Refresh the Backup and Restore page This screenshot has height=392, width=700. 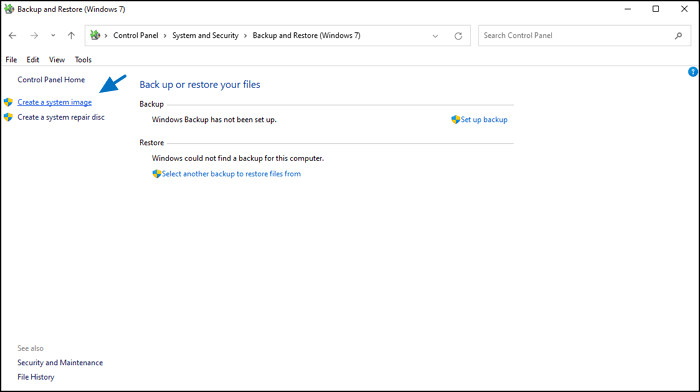pos(458,36)
